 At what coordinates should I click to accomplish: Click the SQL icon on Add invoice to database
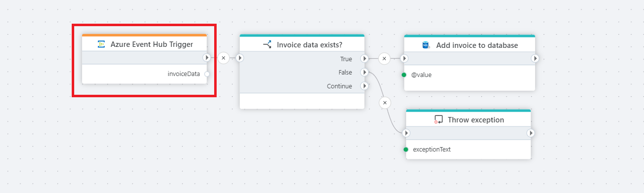coord(426,45)
